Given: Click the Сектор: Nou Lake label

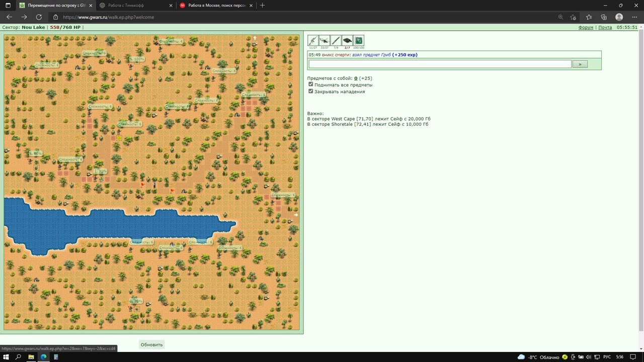Looking at the screenshot, I should [x=24, y=27].
